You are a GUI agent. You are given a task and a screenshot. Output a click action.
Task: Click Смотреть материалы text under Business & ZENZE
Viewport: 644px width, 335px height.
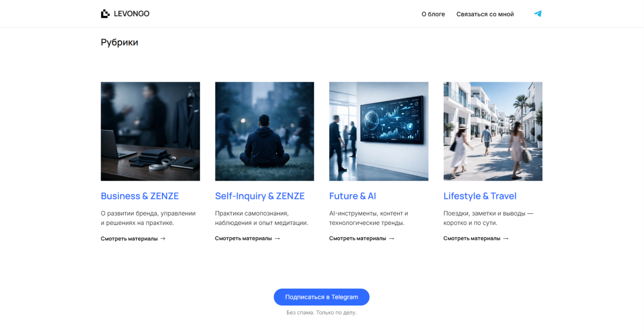coord(129,238)
